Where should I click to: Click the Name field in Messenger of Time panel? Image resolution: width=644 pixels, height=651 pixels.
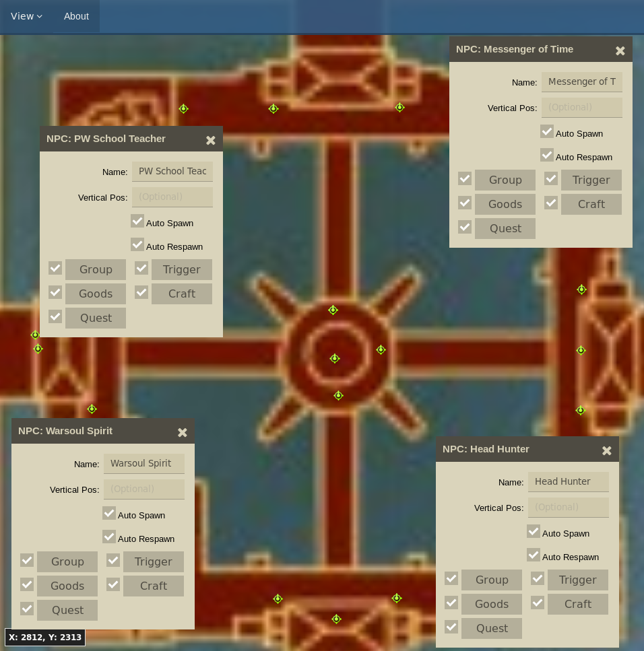point(581,81)
